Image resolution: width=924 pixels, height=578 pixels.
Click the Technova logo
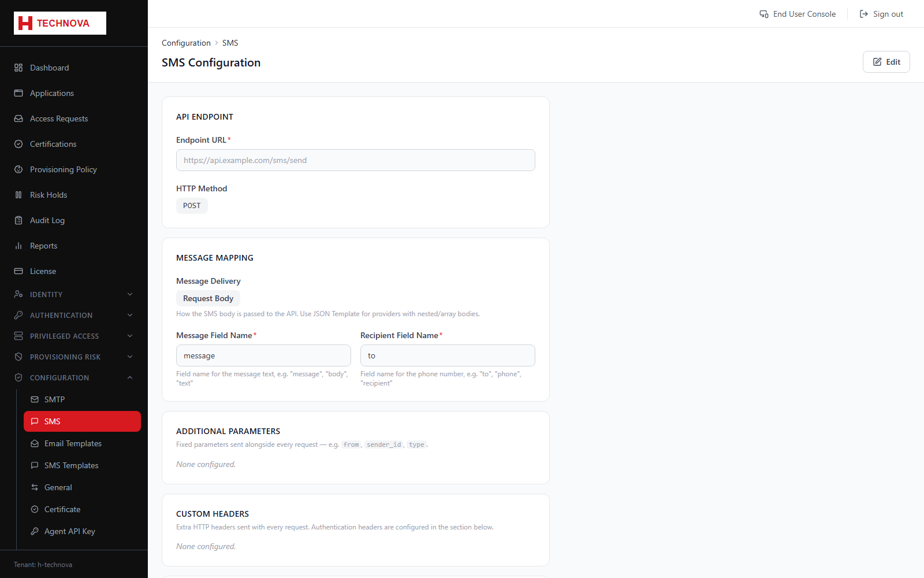[60, 23]
